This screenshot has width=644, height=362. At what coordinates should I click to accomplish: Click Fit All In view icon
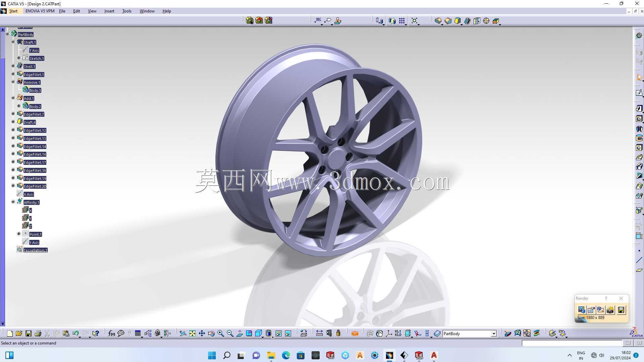point(192,333)
